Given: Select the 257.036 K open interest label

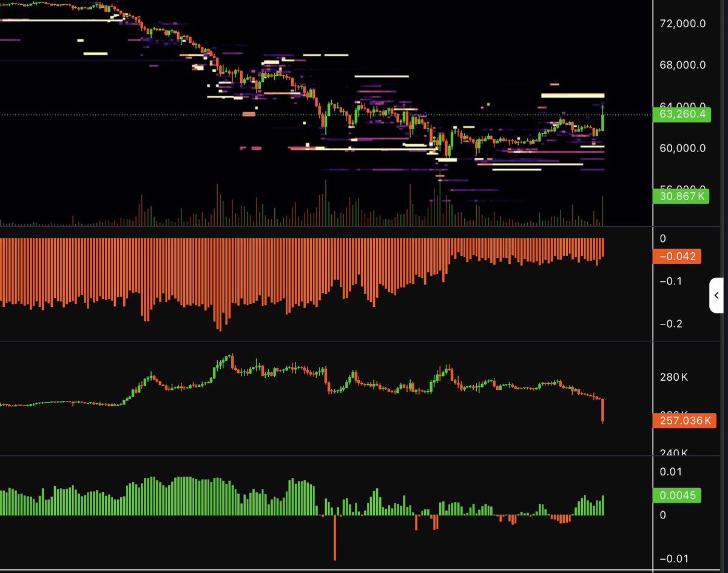Looking at the screenshot, I should click(x=685, y=420).
